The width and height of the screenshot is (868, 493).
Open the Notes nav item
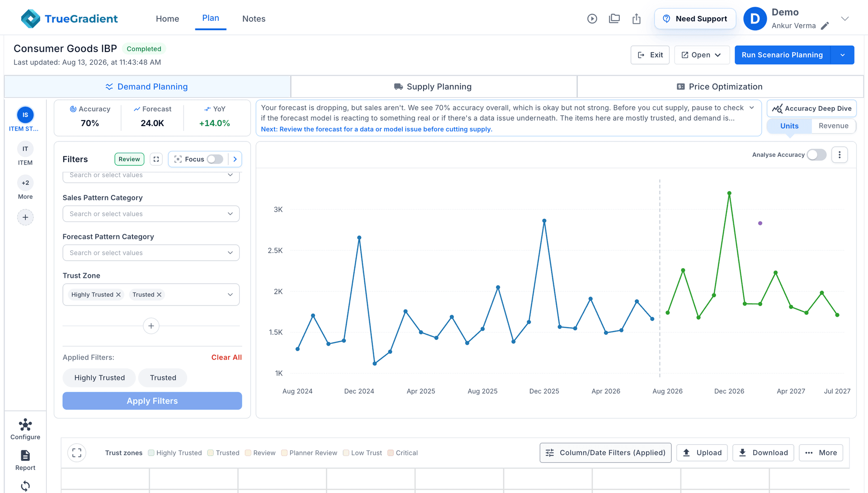click(x=254, y=19)
